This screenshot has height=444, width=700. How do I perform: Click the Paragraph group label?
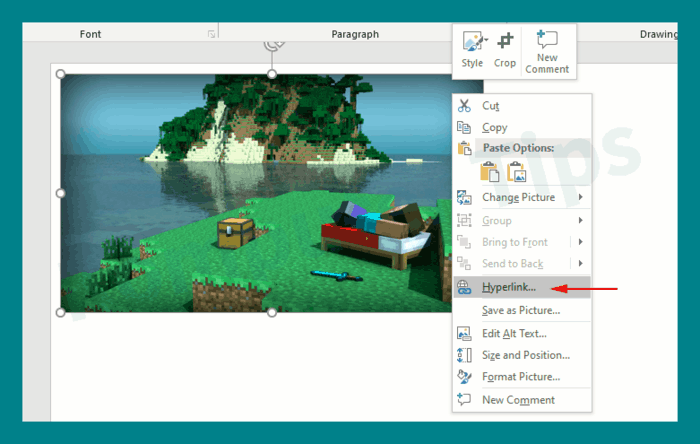pos(355,34)
